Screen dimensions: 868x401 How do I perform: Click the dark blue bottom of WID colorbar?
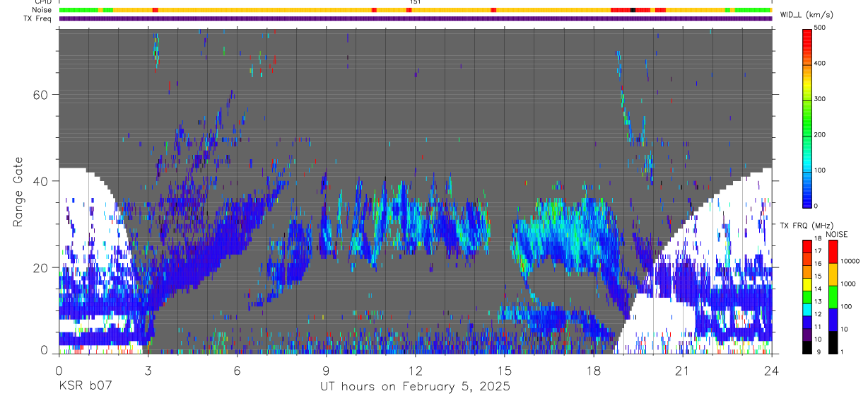pyautogui.click(x=807, y=201)
